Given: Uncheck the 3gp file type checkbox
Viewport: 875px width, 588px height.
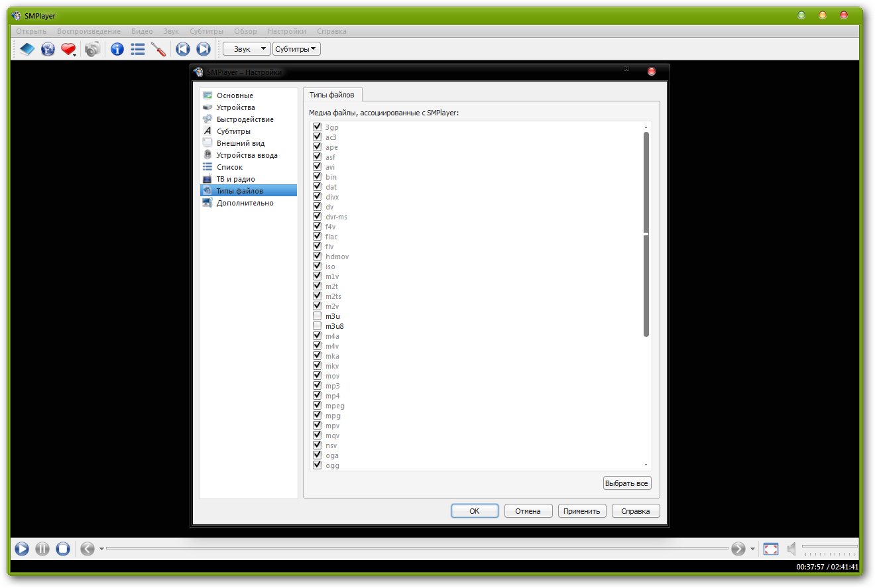Looking at the screenshot, I should tap(318, 127).
